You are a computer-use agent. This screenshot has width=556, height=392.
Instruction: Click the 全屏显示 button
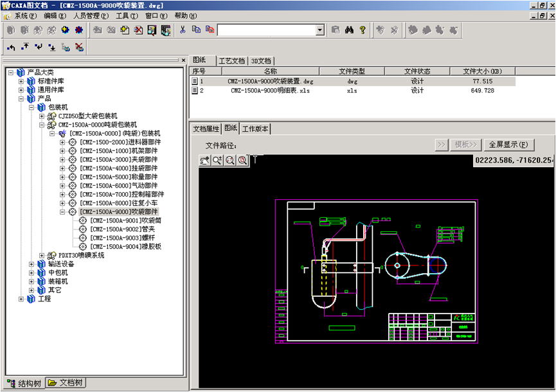coord(508,145)
